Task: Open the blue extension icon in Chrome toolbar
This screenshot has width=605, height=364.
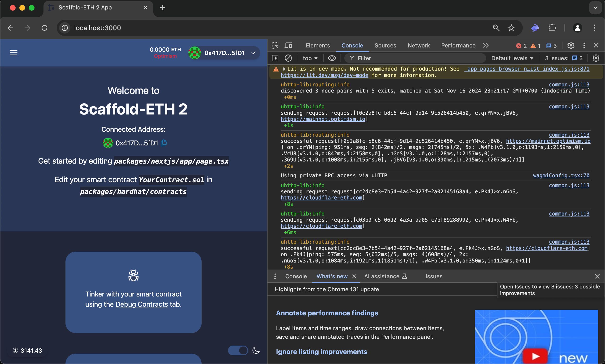Action: click(535, 28)
